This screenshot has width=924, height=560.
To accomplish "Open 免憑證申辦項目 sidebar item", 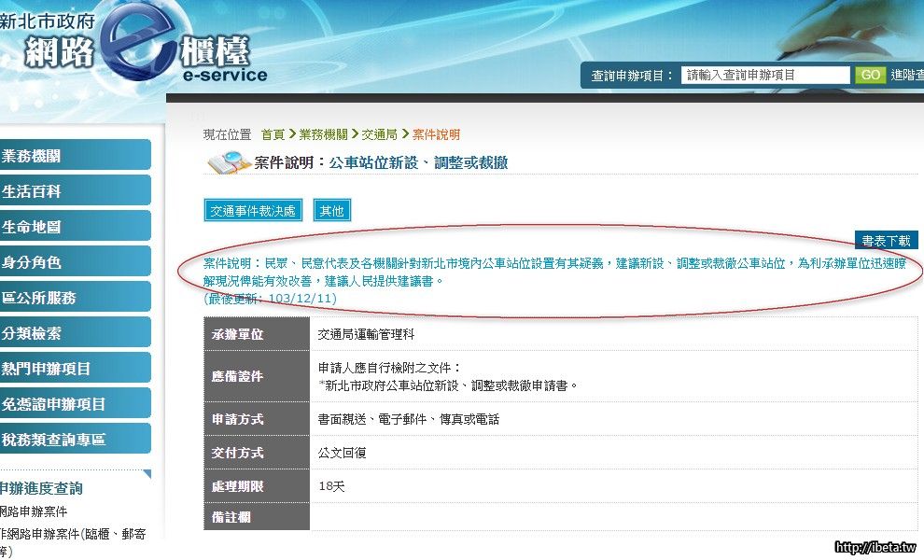I will 75,404.
